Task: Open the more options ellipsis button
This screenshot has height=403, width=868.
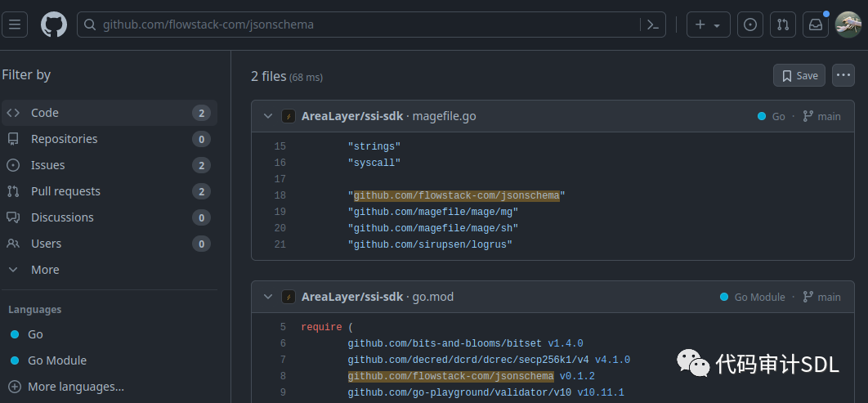Action: coord(843,75)
